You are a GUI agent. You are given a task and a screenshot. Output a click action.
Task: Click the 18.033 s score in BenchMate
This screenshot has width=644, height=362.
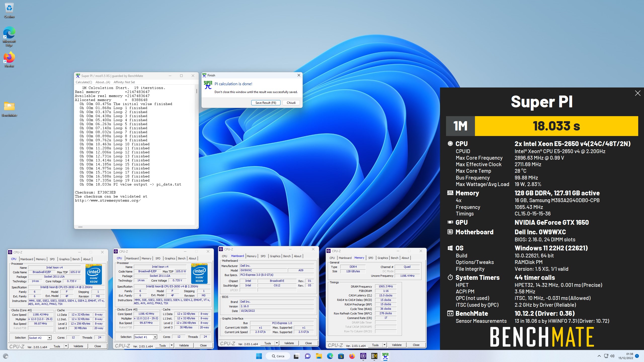click(556, 126)
